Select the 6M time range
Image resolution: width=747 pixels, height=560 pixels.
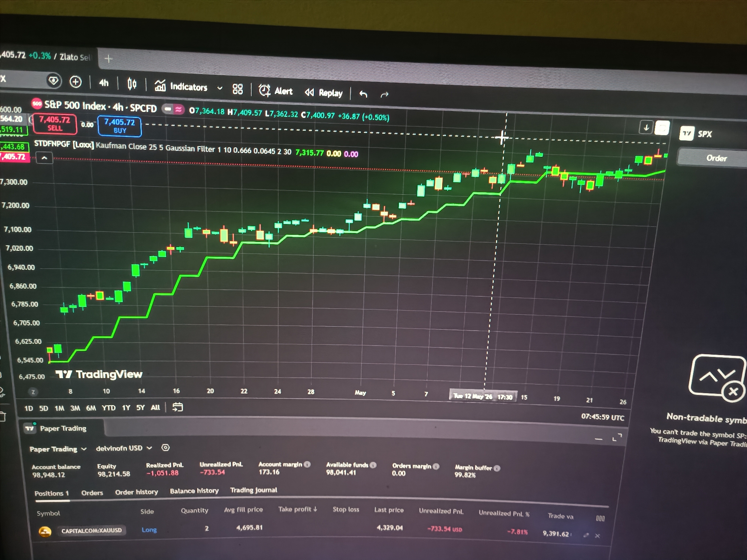click(x=91, y=408)
